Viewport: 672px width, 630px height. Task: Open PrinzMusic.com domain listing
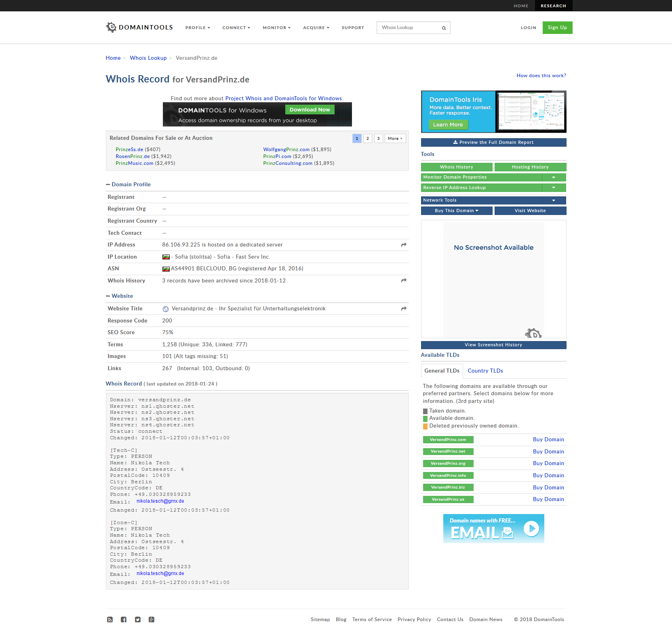point(135,163)
